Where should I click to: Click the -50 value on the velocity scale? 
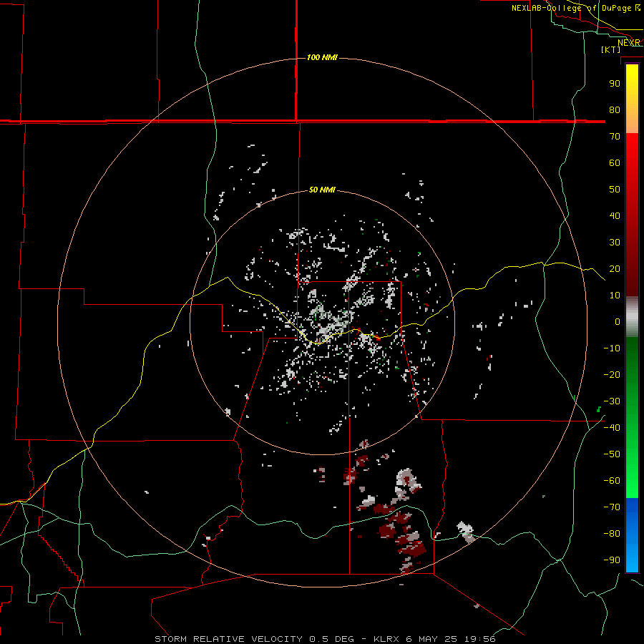coord(612,454)
